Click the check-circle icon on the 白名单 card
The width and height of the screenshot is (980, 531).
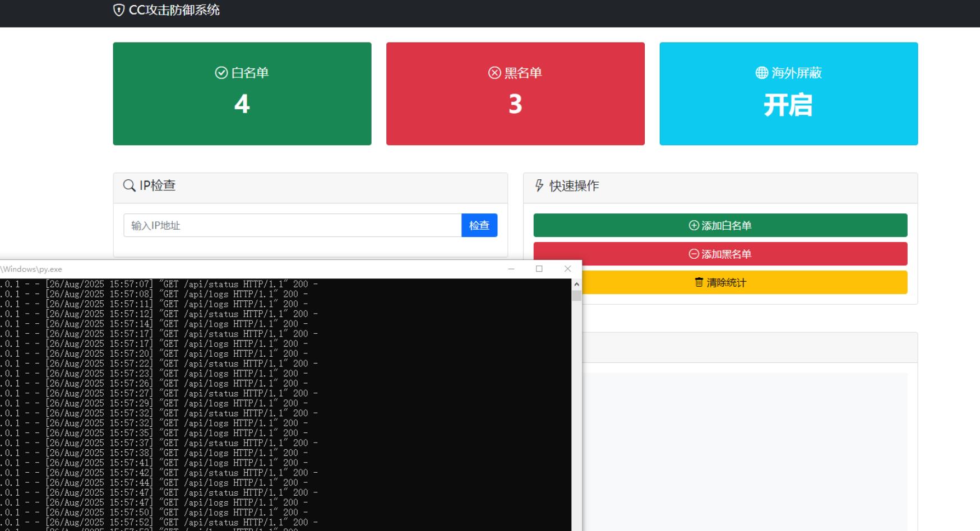tap(221, 73)
